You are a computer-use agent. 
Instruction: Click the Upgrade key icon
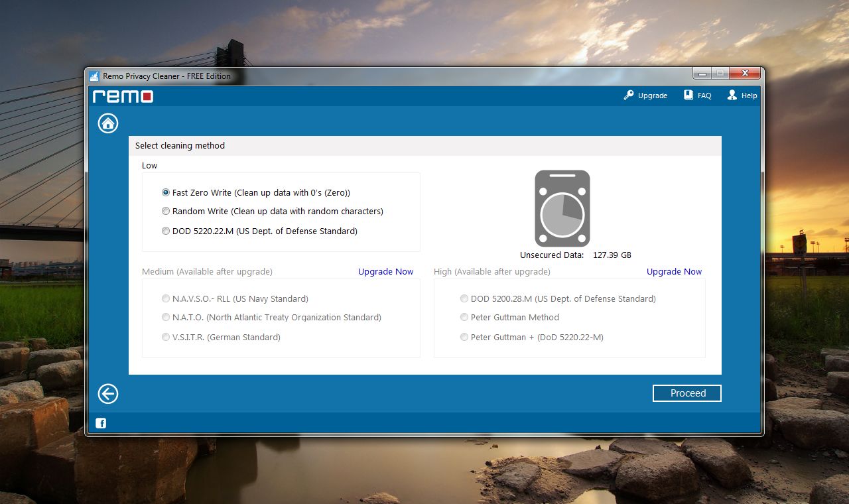point(629,95)
